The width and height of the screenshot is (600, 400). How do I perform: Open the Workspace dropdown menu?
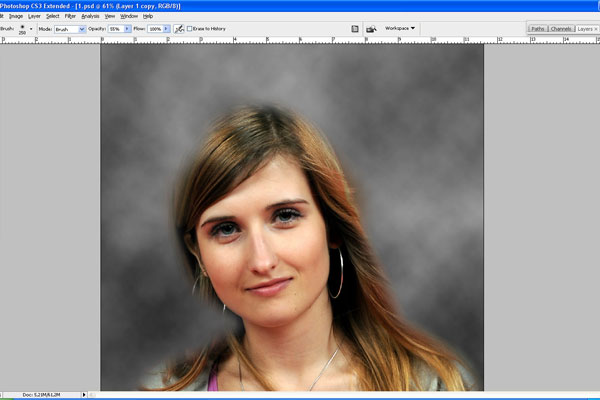(x=400, y=28)
